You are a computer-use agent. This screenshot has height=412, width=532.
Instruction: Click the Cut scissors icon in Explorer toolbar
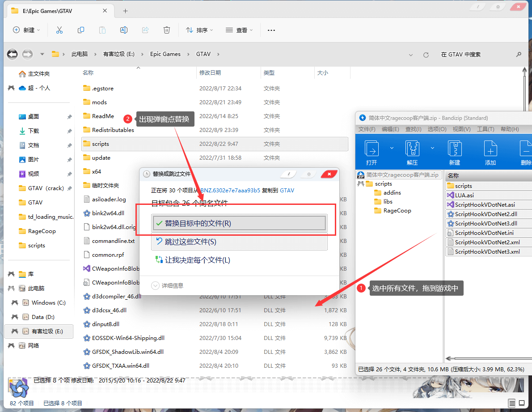pyautogui.click(x=59, y=30)
